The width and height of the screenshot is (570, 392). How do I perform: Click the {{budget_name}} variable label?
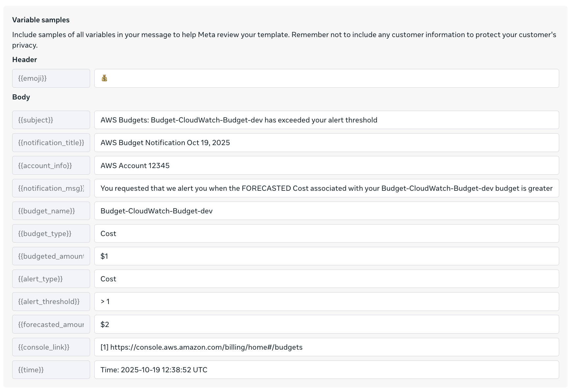click(51, 211)
